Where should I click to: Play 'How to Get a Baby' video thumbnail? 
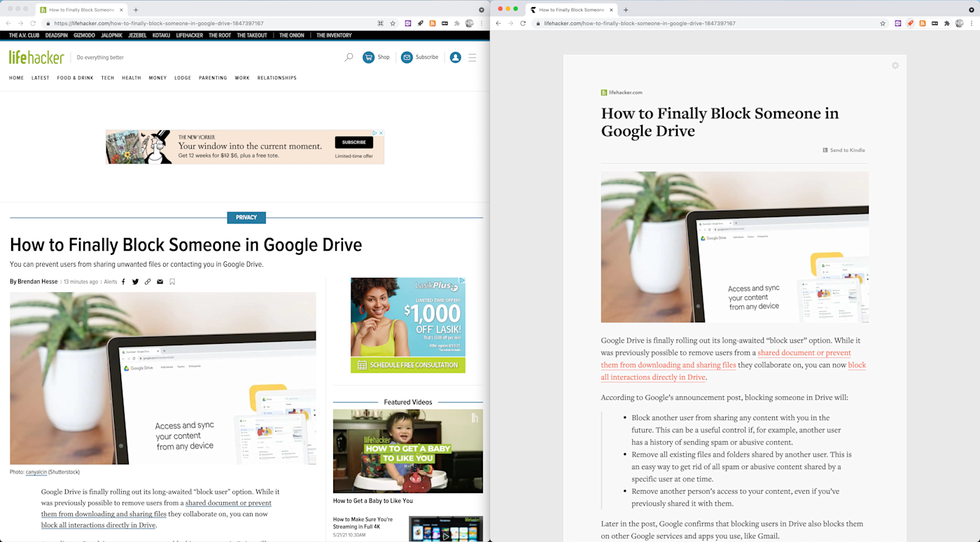tap(408, 451)
